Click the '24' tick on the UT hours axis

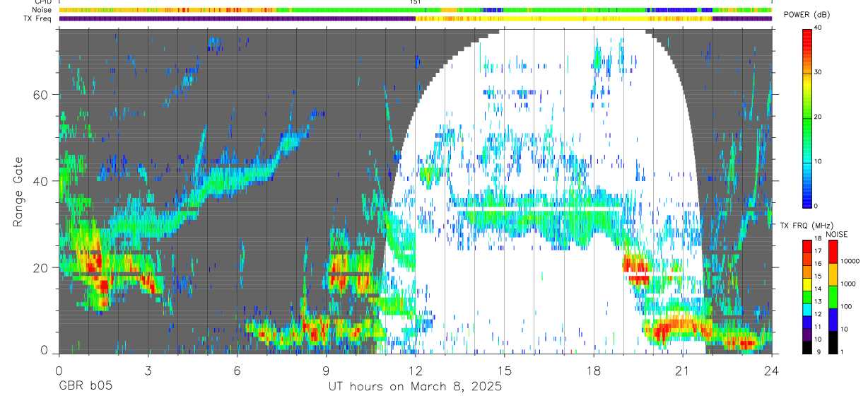coord(772,371)
